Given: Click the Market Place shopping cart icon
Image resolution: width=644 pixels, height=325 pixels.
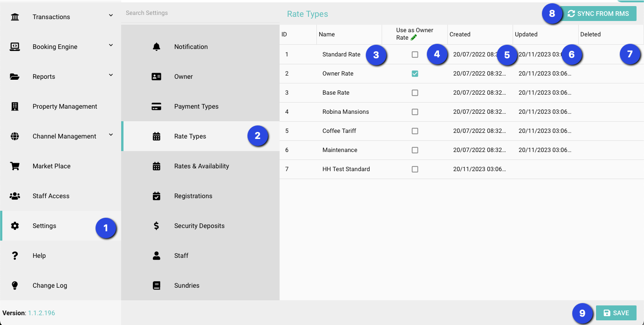Looking at the screenshot, I should point(15,166).
